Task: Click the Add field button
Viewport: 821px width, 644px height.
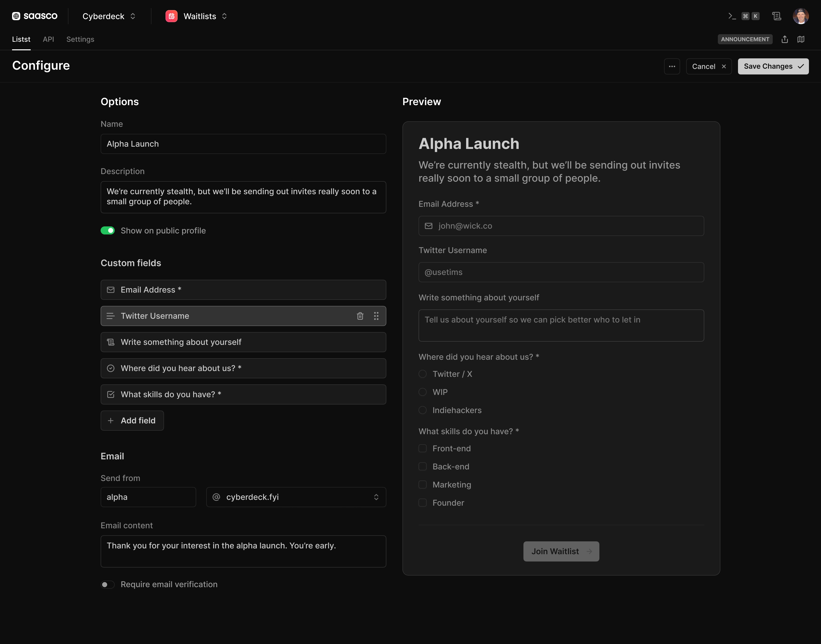Action: [x=132, y=420]
